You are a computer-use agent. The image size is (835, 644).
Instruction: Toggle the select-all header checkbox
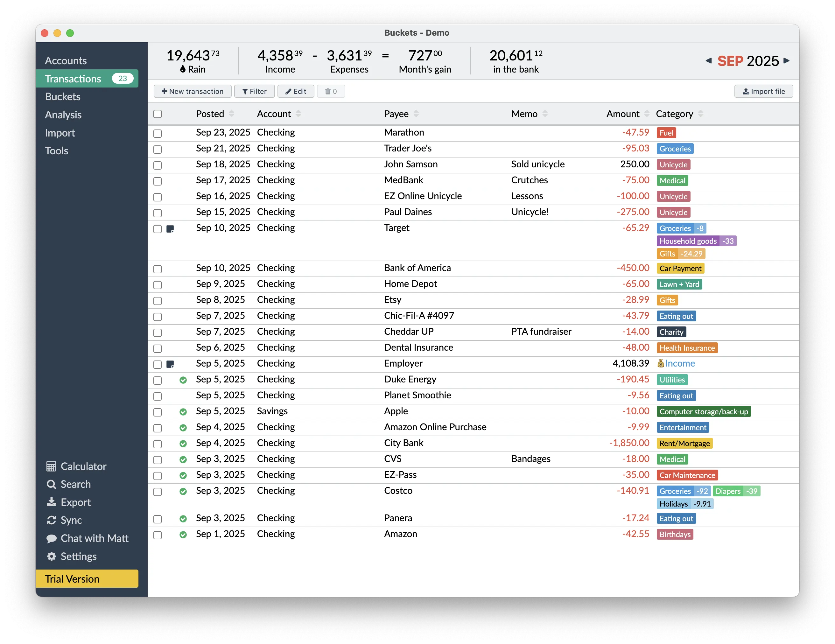pyautogui.click(x=158, y=114)
